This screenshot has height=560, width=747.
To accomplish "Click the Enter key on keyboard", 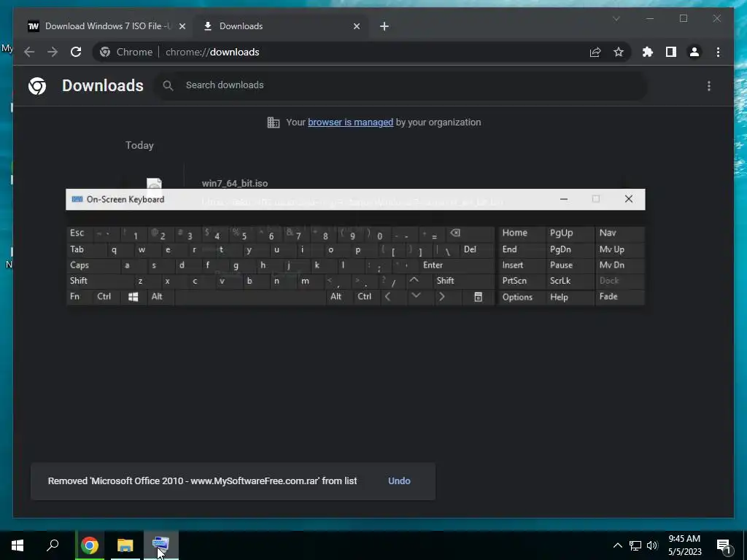I will pyautogui.click(x=457, y=265).
